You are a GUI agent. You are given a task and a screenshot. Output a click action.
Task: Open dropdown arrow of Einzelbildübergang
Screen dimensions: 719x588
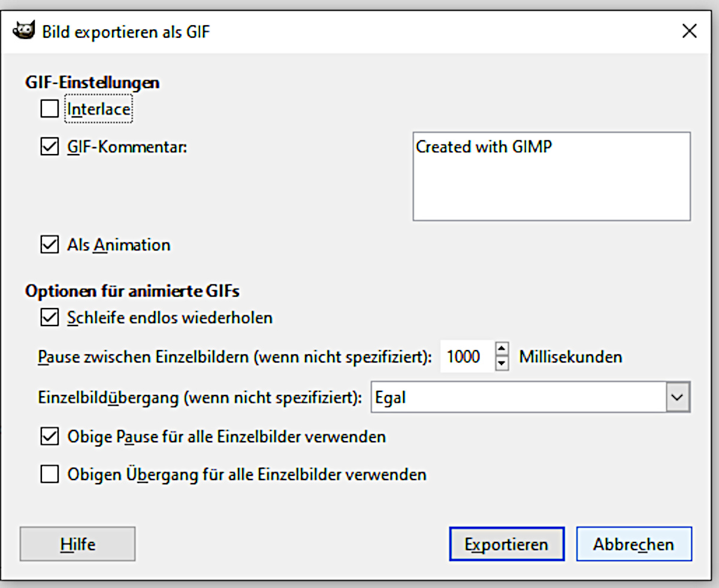[678, 397]
